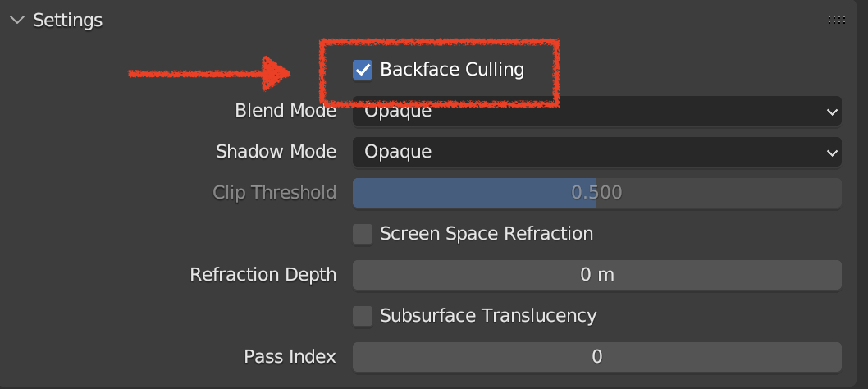Click the Subsurface Translucency text label

tap(488, 316)
